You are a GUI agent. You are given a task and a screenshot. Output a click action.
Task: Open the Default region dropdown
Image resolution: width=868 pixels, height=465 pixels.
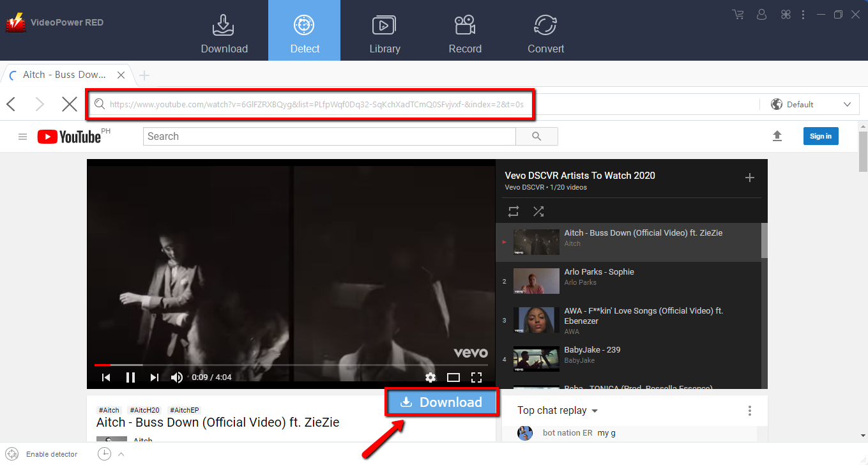(811, 104)
